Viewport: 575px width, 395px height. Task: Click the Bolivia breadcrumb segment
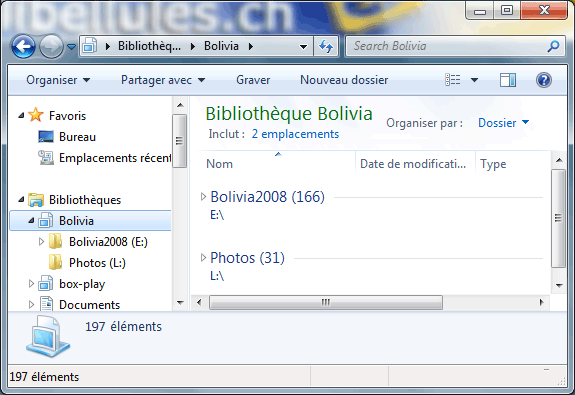(221, 46)
